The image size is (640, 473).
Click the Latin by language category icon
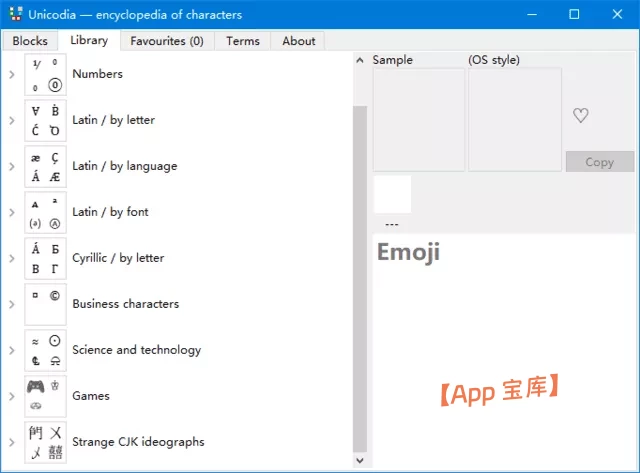point(45,167)
